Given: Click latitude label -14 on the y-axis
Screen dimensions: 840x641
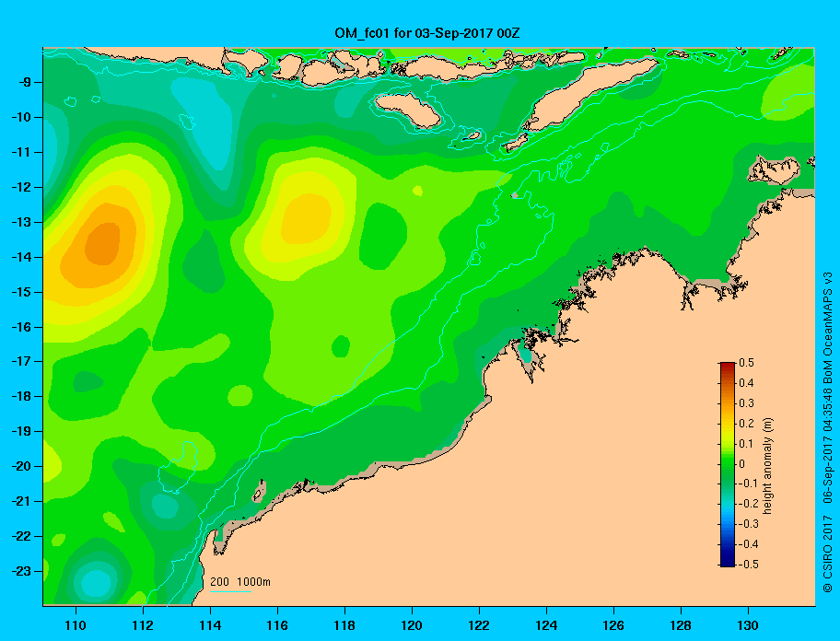Looking at the screenshot, I should pyautogui.click(x=21, y=257).
